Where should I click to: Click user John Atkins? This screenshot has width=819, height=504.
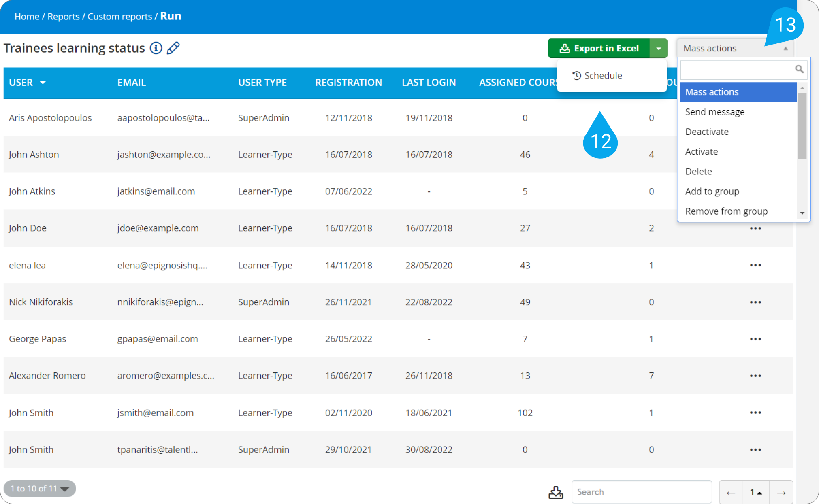click(x=32, y=191)
